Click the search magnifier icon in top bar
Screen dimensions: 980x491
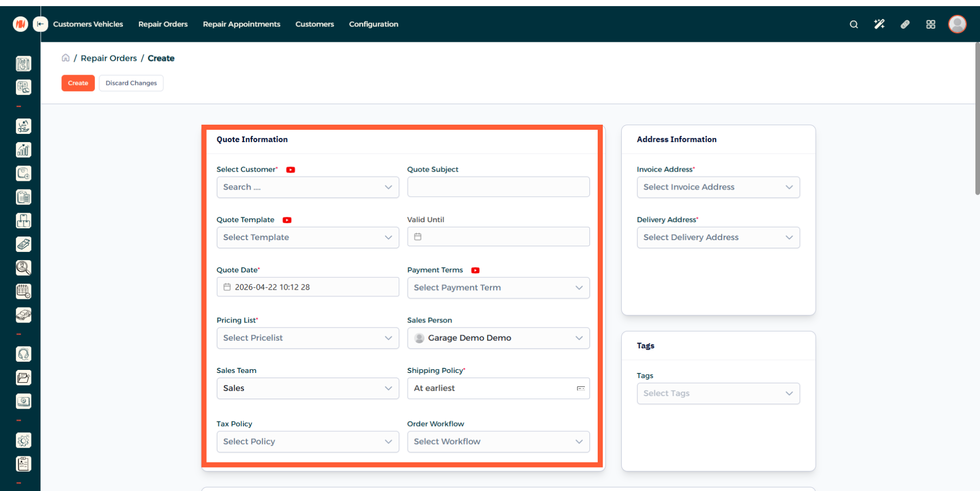853,25
